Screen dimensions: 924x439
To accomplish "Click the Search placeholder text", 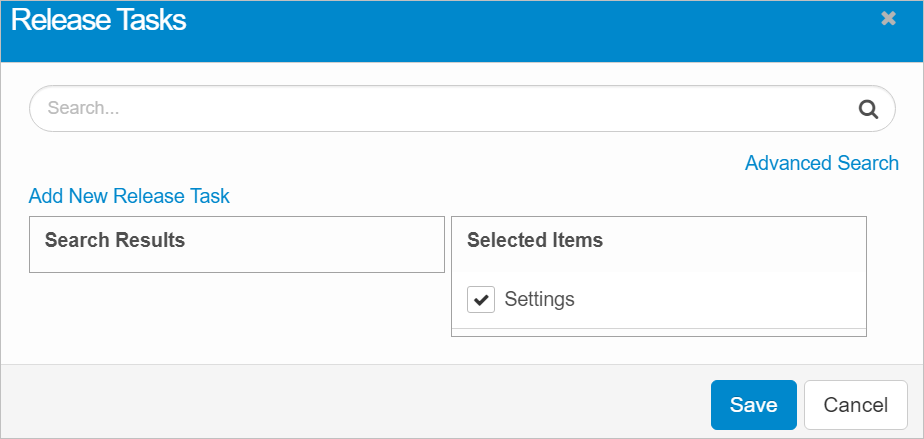I will [83, 109].
